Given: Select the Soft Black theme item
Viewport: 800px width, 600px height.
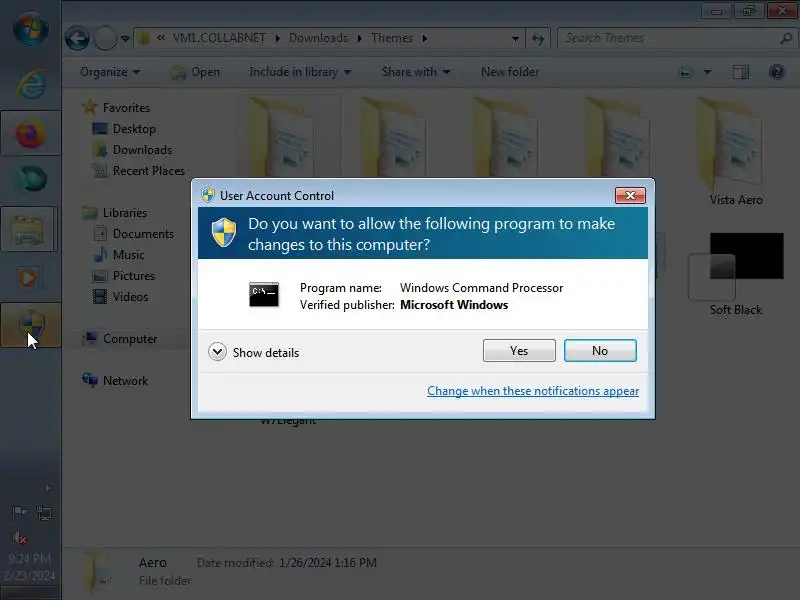Looking at the screenshot, I should click(736, 274).
